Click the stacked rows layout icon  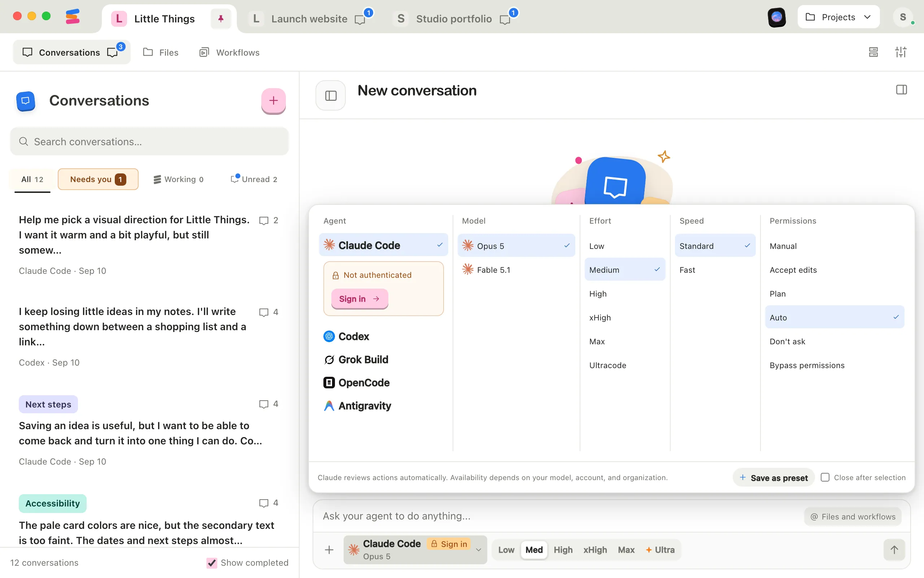(873, 52)
